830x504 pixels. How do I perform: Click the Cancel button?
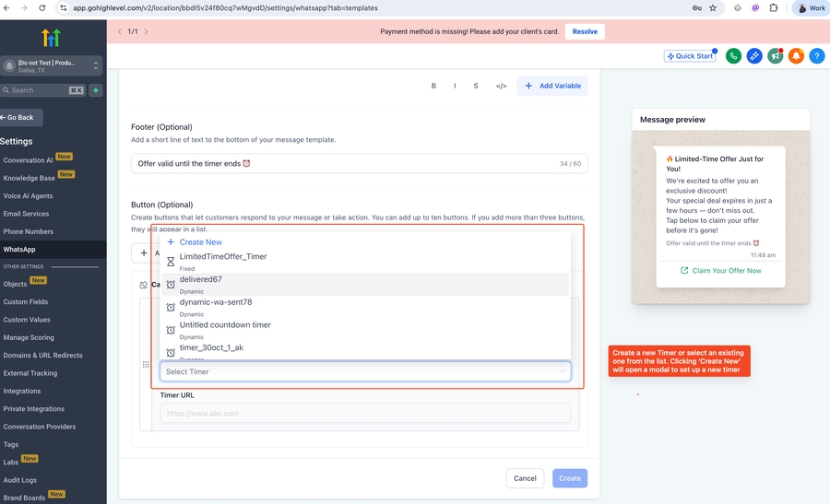[525, 478]
